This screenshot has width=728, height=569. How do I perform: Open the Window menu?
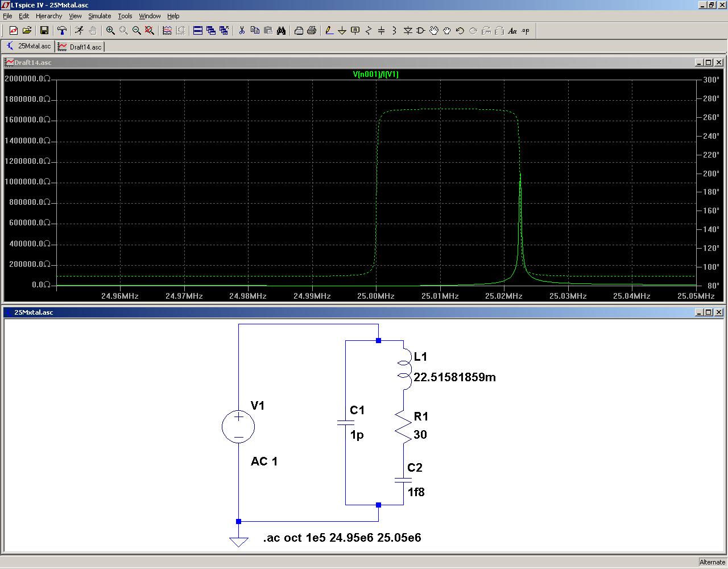click(x=150, y=16)
